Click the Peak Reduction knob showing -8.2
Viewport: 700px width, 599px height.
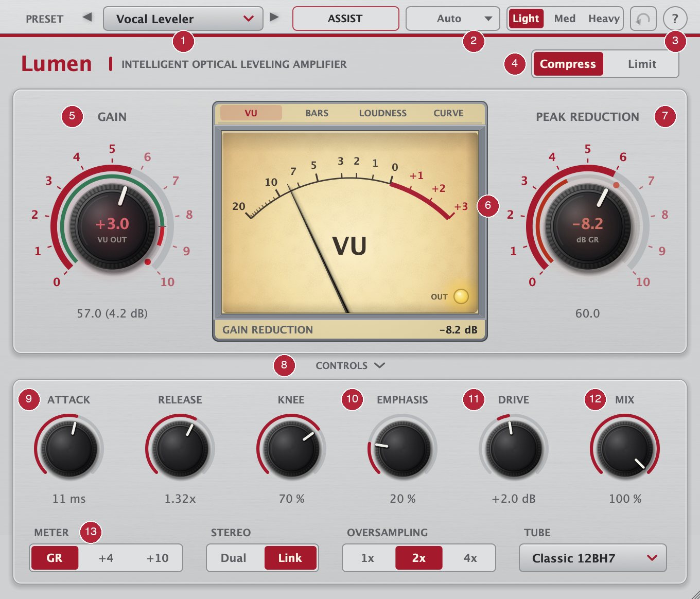coord(588,226)
